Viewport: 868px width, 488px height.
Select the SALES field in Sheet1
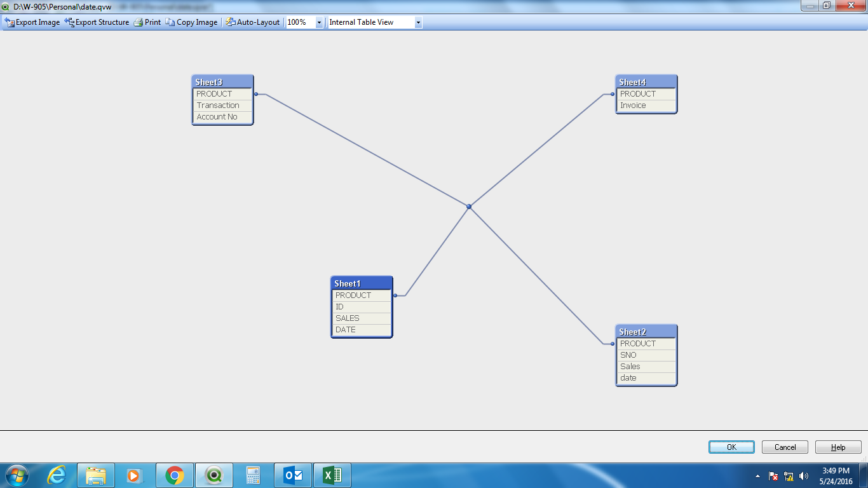[362, 318]
